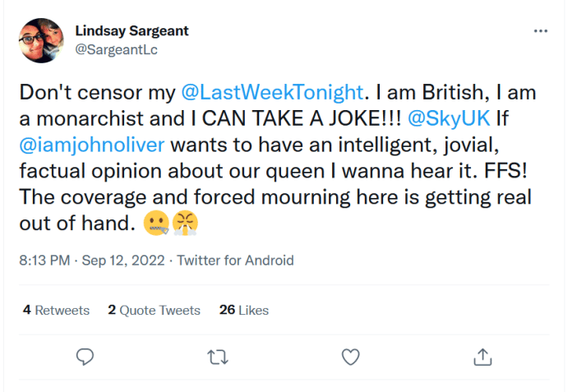Viewport: 577px width, 392px height.
Task: Share the tweet via the share icon
Action: 482,356
